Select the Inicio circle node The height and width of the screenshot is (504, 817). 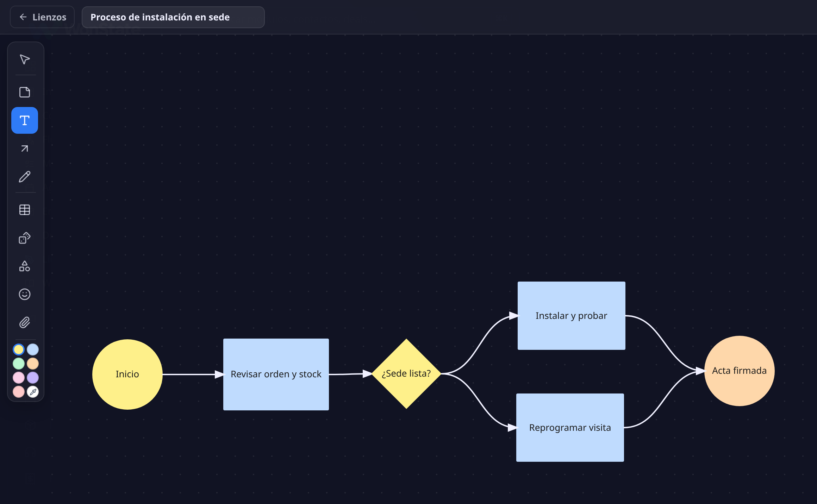click(x=127, y=374)
